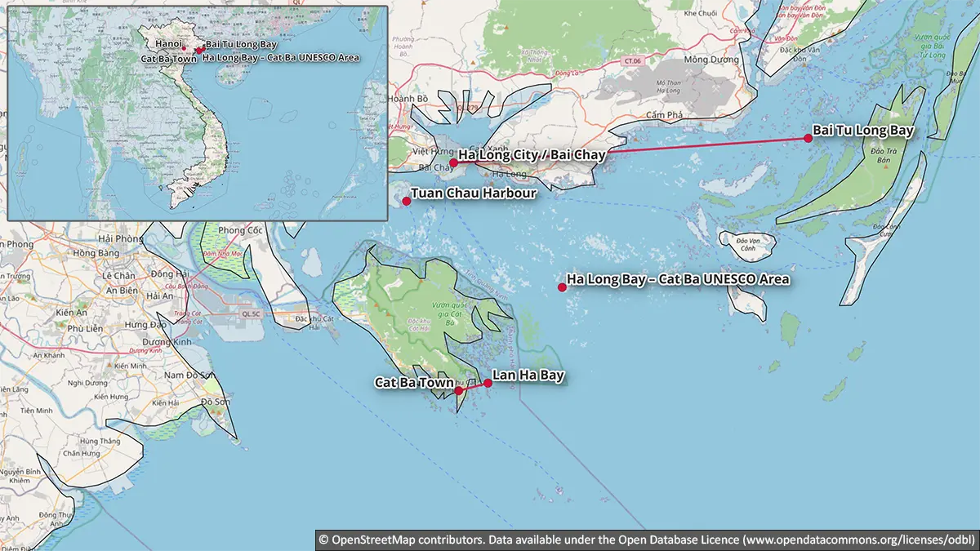Click the 'Hanoi' label in the inset map

(168, 42)
